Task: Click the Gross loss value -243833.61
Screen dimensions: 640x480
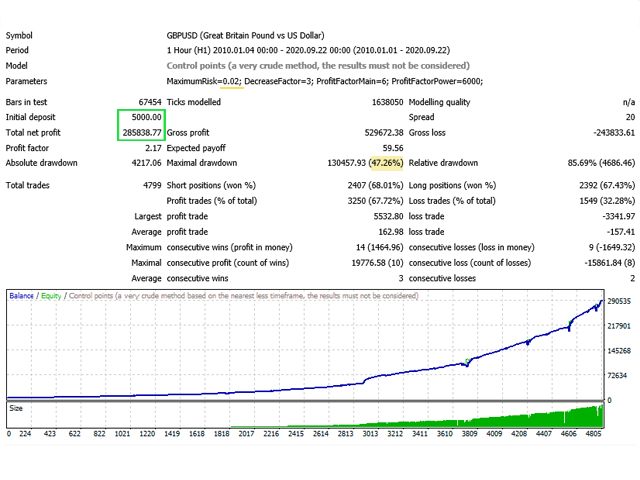Action: (x=614, y=133)
